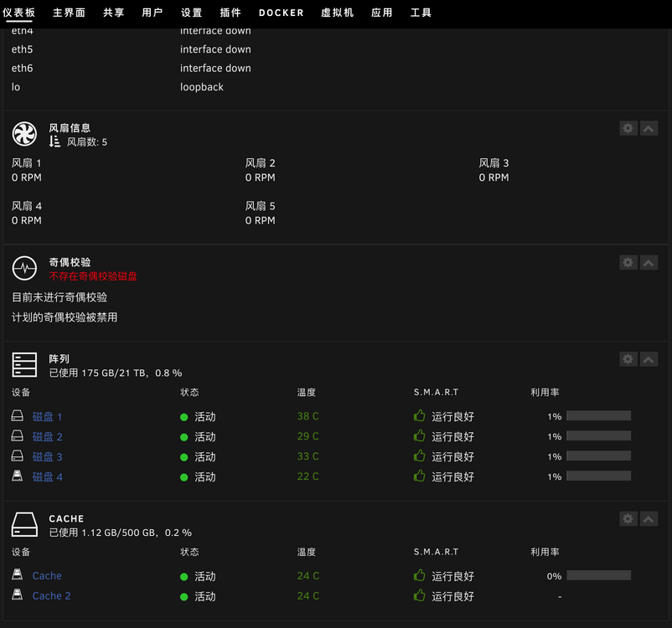Click the 38 C temperature of 磁盘 1
This screenshot has width=672, height=628.
(x=308, y=416)
